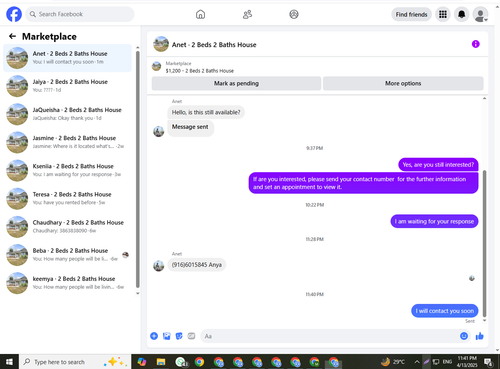
Task: Go back with the Marketplace arrow
Action: tap(13, 36)
